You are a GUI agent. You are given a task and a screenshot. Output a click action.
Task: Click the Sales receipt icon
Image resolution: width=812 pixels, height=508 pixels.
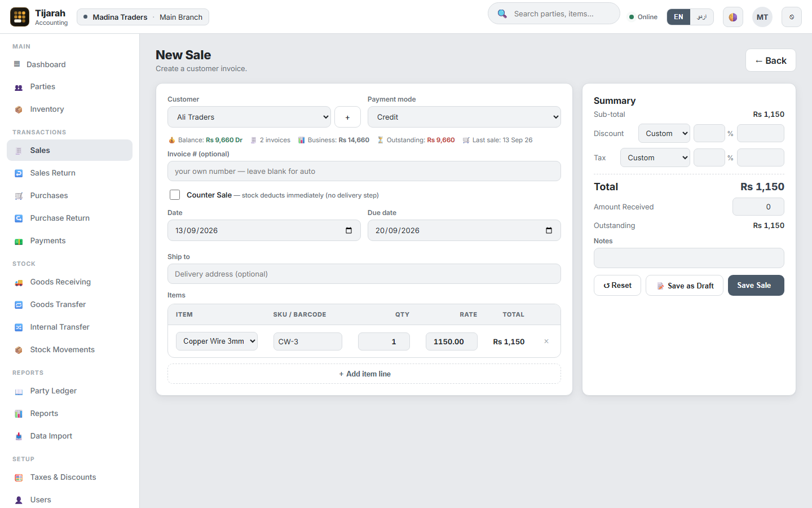[19, 151]
